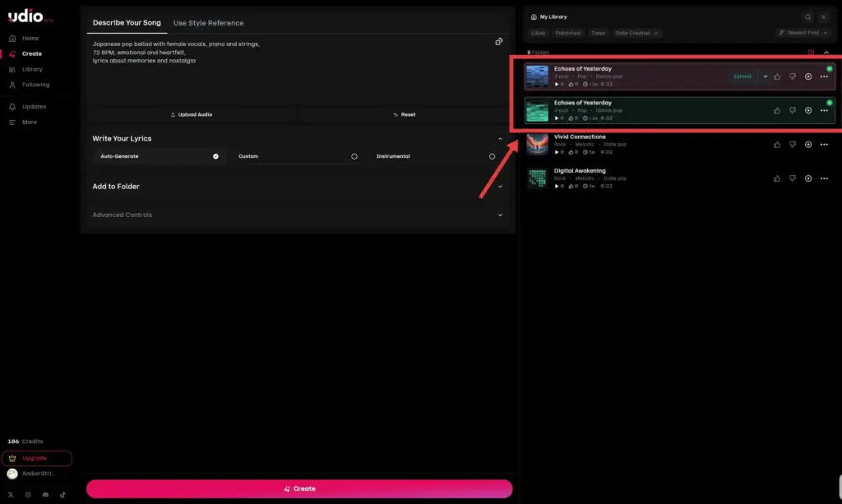This screenshot has width=842, height=504.
Task: Click the Reset button
Action: pos(405,115)
